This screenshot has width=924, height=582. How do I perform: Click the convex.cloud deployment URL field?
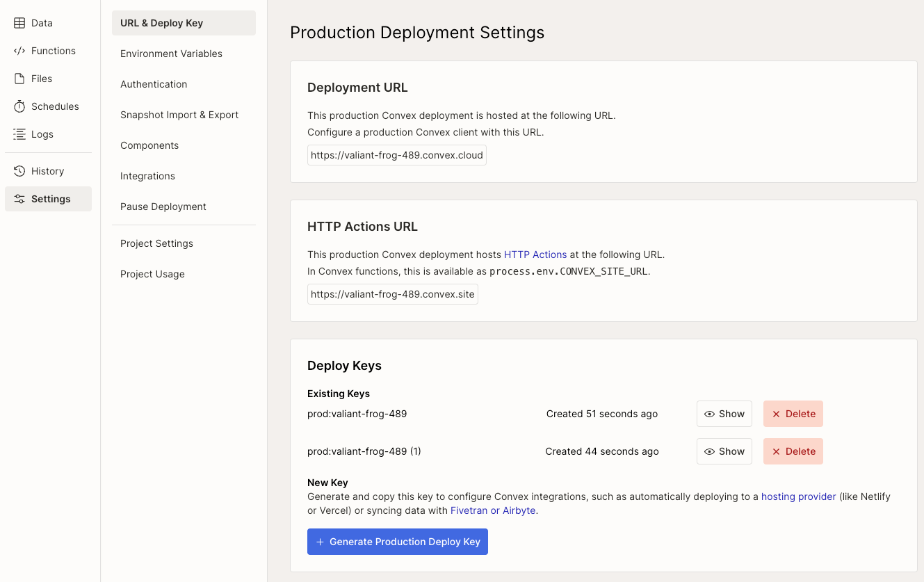pos(396,155)
